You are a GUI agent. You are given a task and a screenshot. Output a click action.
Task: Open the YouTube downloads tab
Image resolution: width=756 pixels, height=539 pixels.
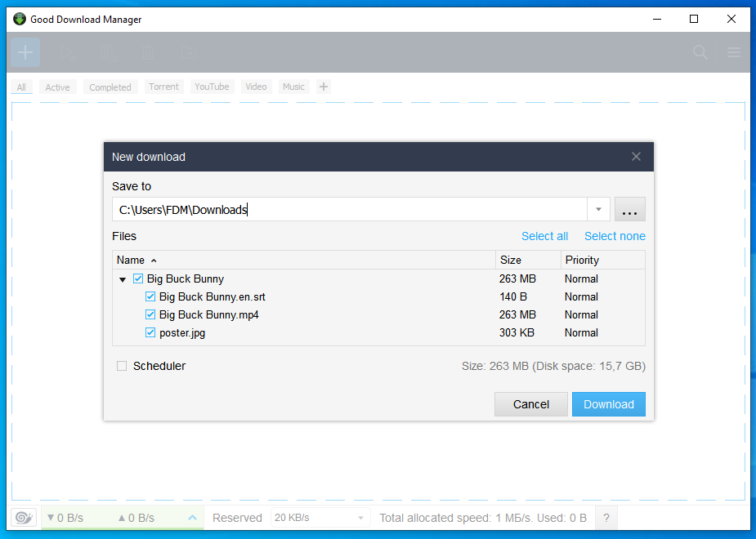click(x=212, y=87)
